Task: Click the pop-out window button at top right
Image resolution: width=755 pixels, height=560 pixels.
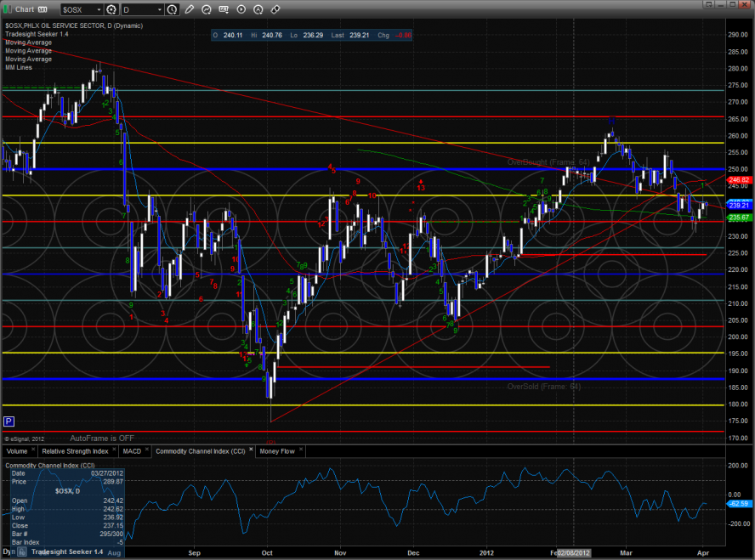Action: point(745,8)
